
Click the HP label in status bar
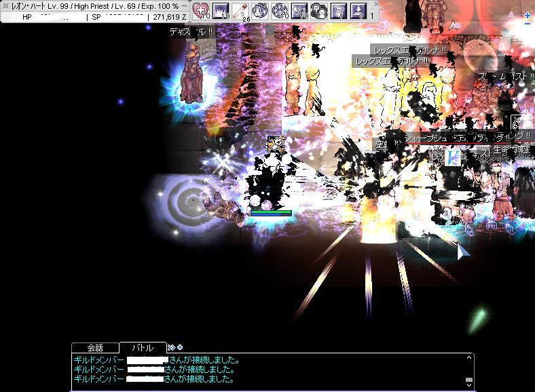pyautogui.click(x=27, y=17)
